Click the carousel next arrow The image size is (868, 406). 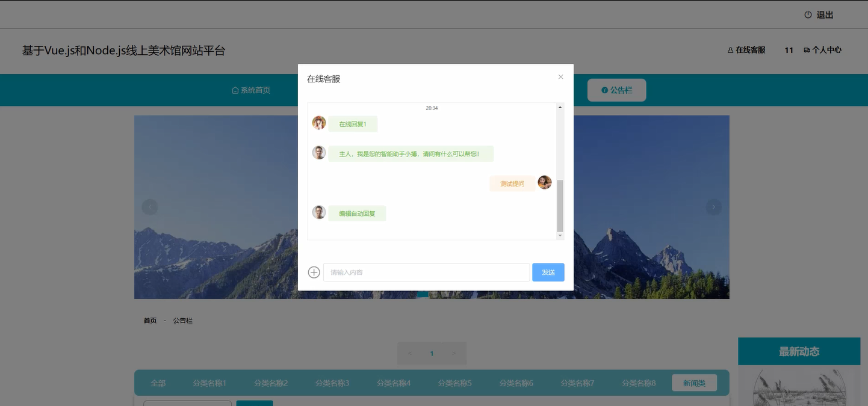713,206
